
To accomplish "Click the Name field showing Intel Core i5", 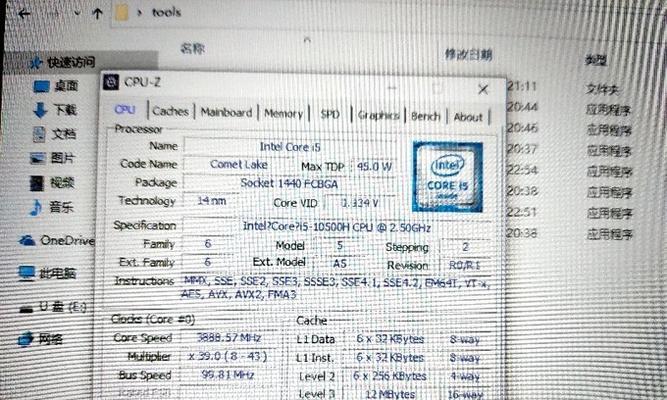I will 290,147.
